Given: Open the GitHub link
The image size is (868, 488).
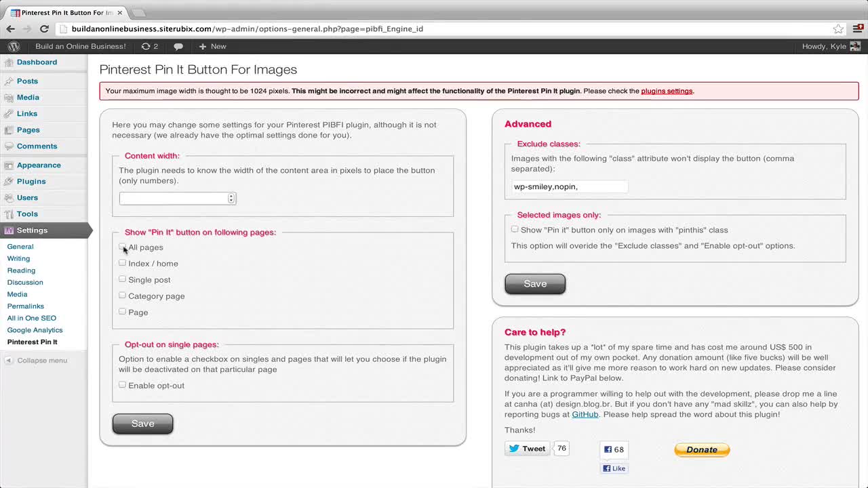Looking at the screenshot, I should point(585,414).
